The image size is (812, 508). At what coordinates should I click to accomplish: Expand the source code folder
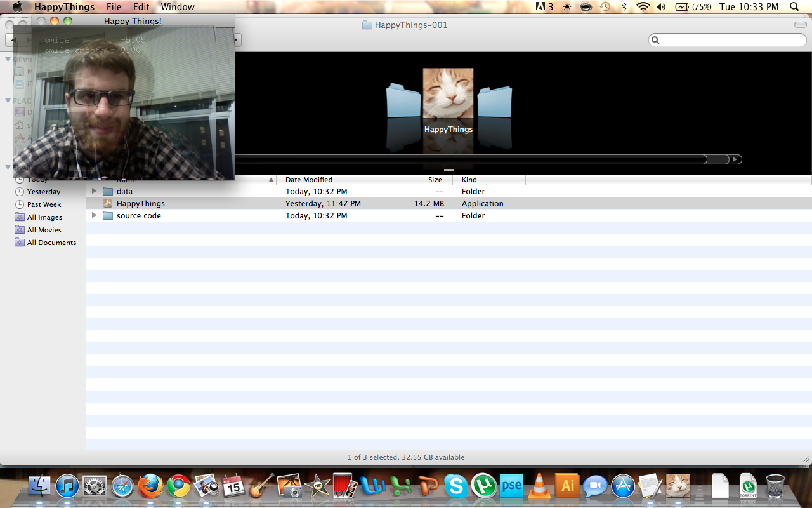[95, 216]
